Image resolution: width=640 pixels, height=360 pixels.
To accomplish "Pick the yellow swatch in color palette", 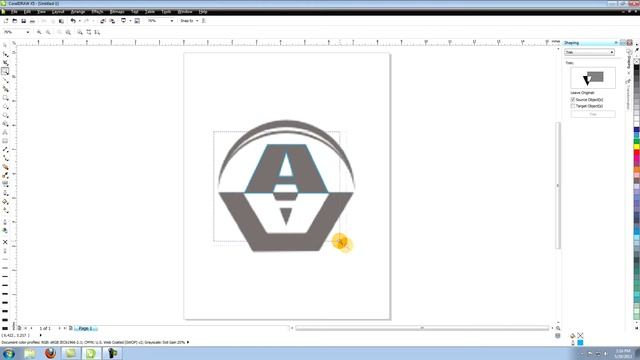I will [x=636, y=147].
